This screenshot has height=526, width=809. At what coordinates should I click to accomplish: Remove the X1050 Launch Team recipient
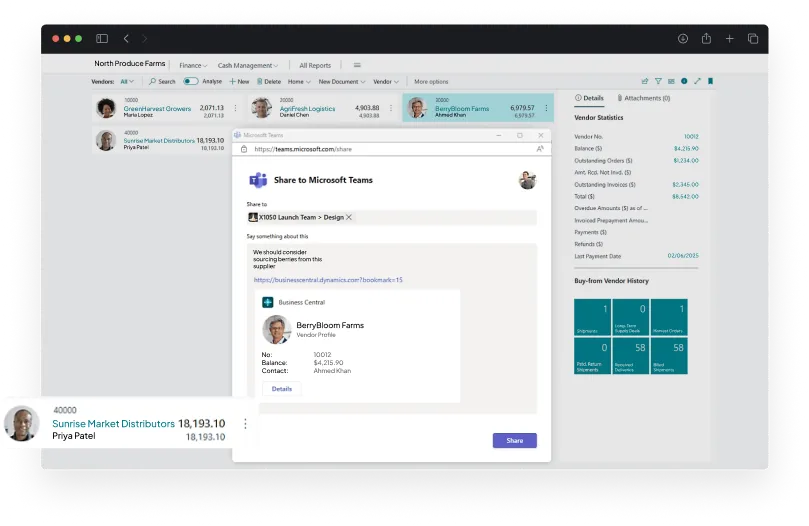[349, 217]
